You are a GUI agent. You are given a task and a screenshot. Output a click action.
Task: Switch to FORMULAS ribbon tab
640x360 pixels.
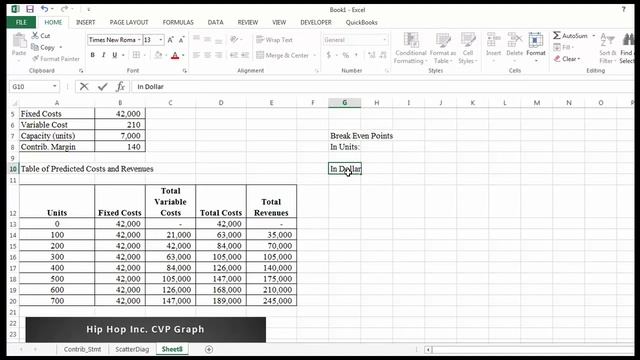pos(178,22)
